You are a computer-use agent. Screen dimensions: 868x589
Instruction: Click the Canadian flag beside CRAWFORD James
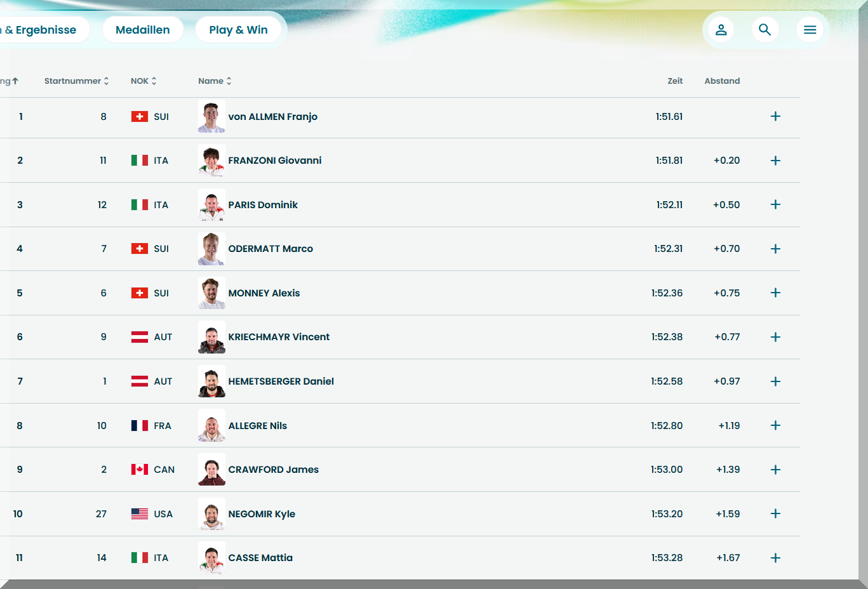coord(140,470)
